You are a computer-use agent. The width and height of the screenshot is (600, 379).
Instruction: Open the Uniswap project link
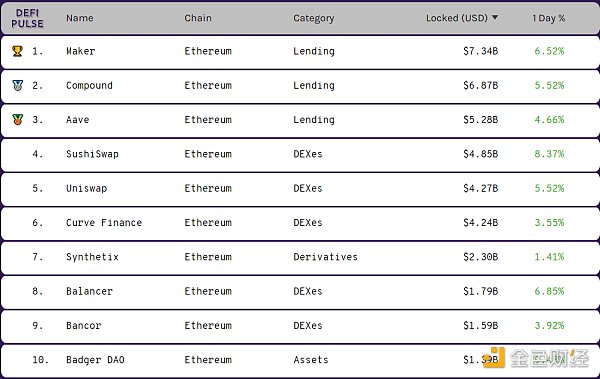86,188
